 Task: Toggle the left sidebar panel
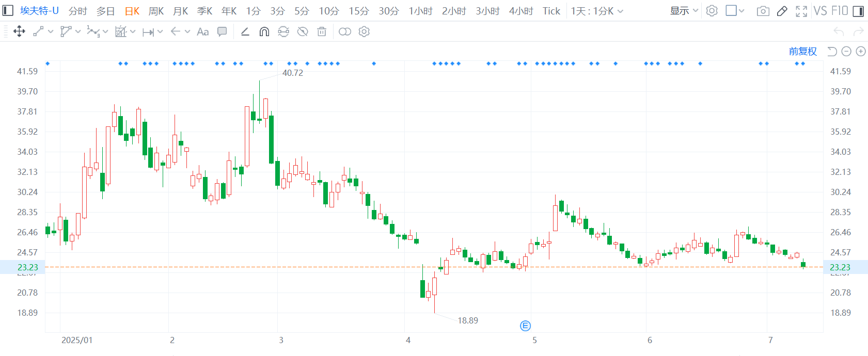point(8,10)
